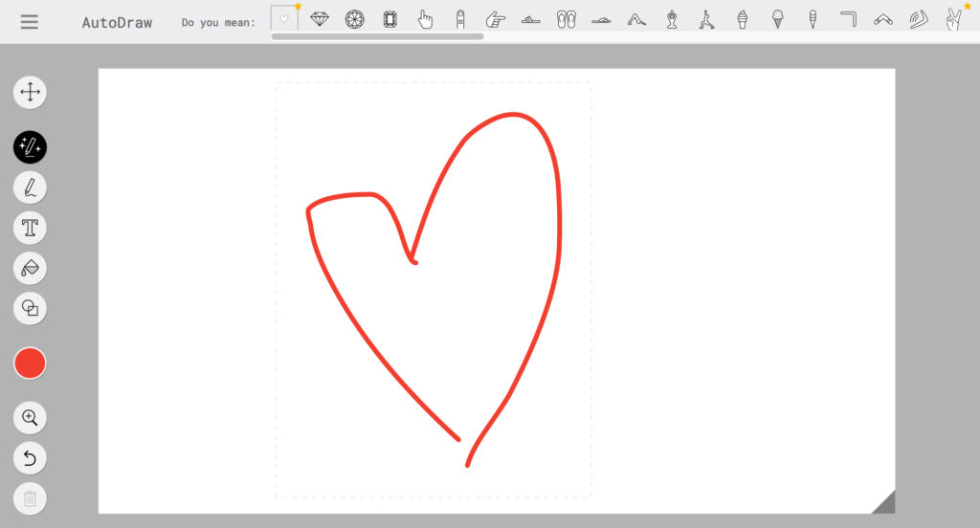
Task: Undo the last stroke
Action: 30,458
